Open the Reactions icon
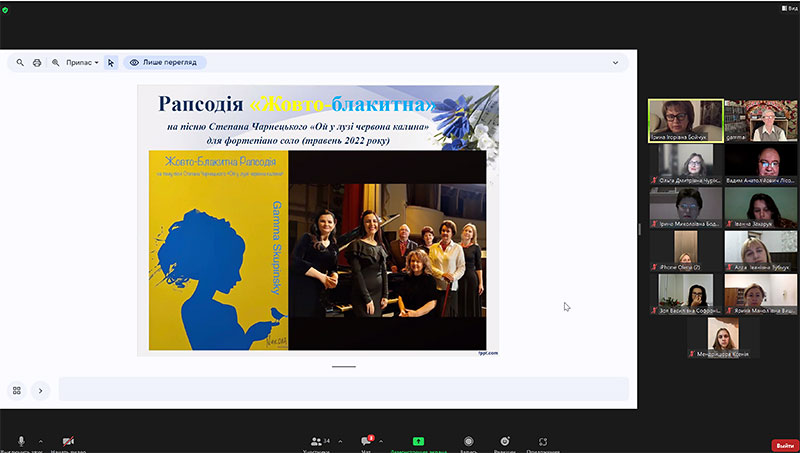Image resolution: width=800 pixels, height=453 pixels. [x=505, y=441]
